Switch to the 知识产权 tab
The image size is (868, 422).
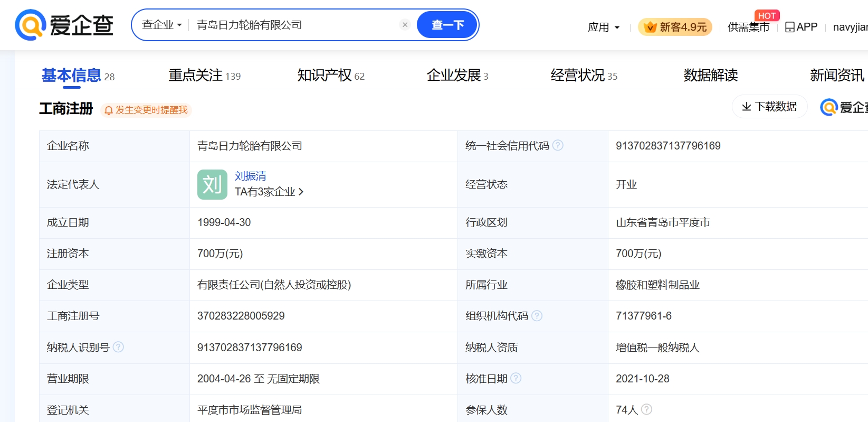(331, 76)
